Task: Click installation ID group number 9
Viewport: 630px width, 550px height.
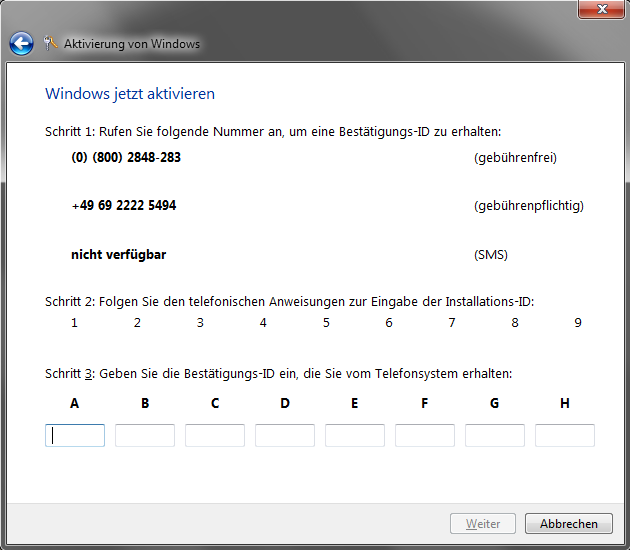Action: click(578, 323)
